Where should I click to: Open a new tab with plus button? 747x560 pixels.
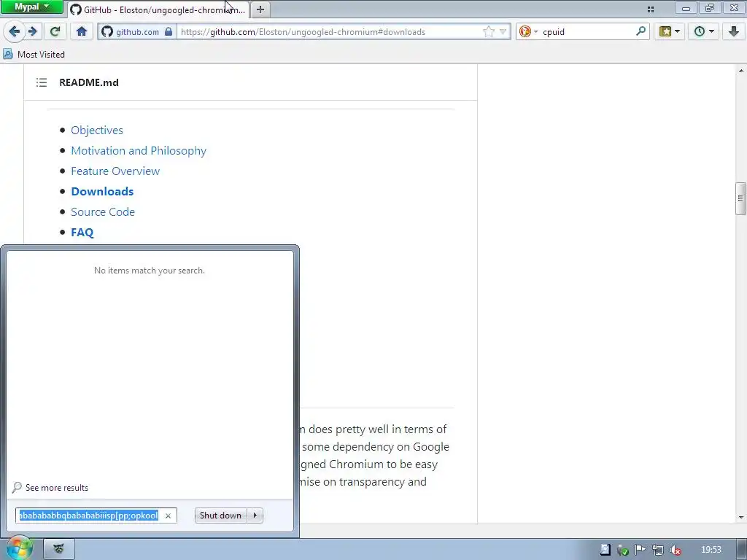260,9
